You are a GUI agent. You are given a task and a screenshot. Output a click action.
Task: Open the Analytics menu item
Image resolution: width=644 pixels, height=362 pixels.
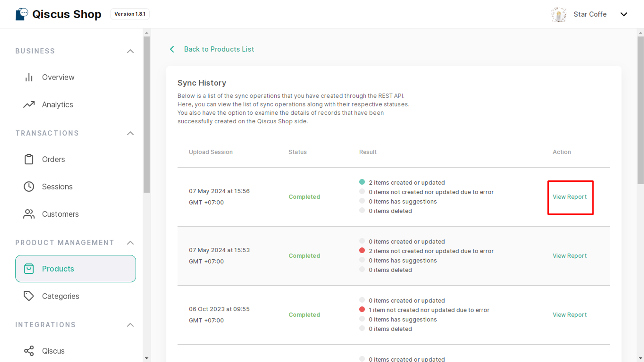point(76,105)
